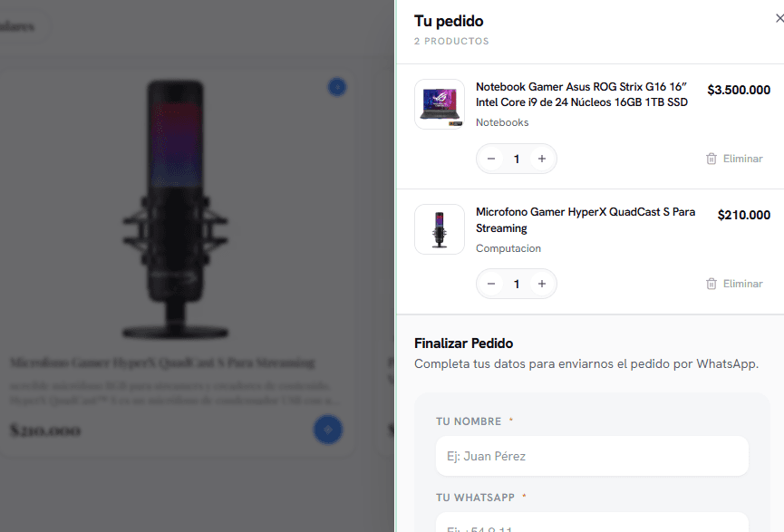
Task: Click the Tu pedido panel title
Action: (x=449, y=21)
